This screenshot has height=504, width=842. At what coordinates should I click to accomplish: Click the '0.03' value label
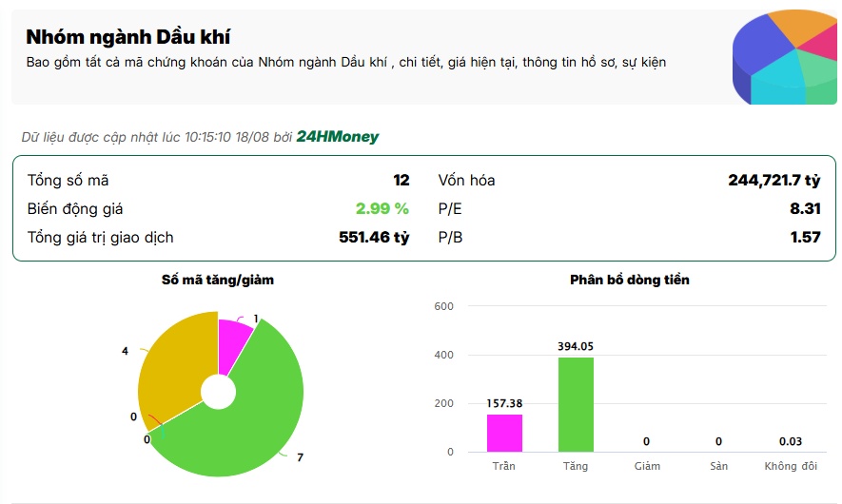click(x=791, y=441)
